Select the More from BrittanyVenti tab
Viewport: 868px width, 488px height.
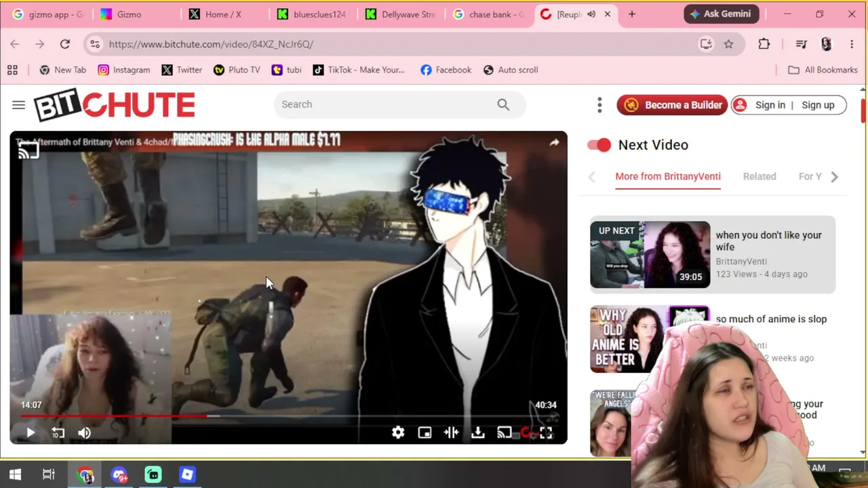(668, 176)
